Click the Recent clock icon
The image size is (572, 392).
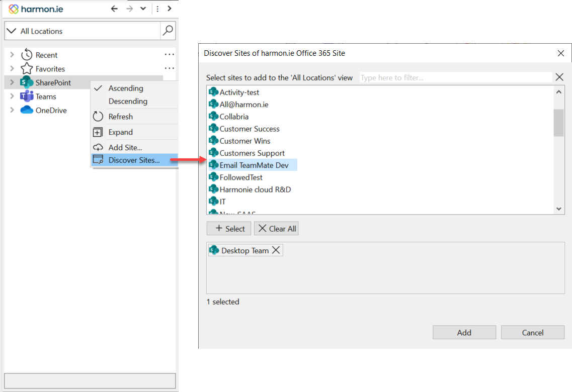[27, 55]
